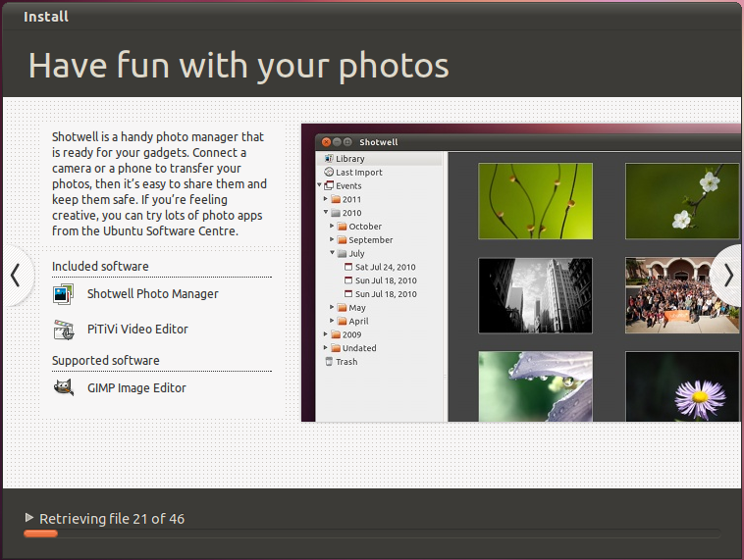Click the Last Import clock icon

(x=329, y=173)
